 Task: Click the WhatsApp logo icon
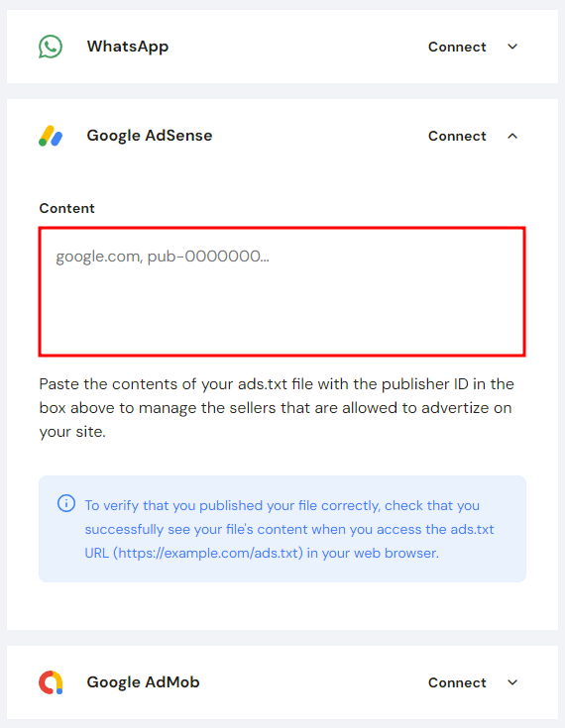click(51, 47)
